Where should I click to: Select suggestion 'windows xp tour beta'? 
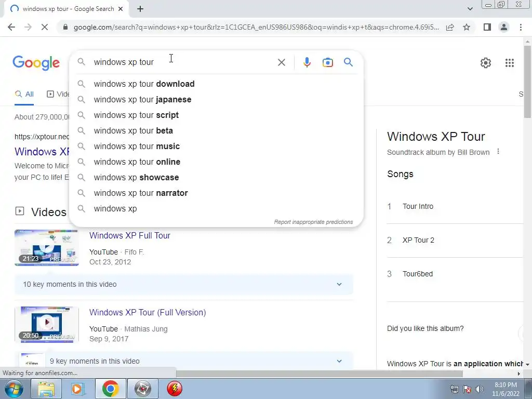pos(216,130)
